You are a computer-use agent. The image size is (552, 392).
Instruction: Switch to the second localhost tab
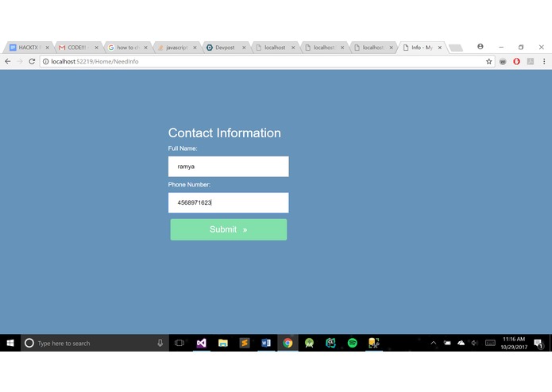[x=323, y=48]
